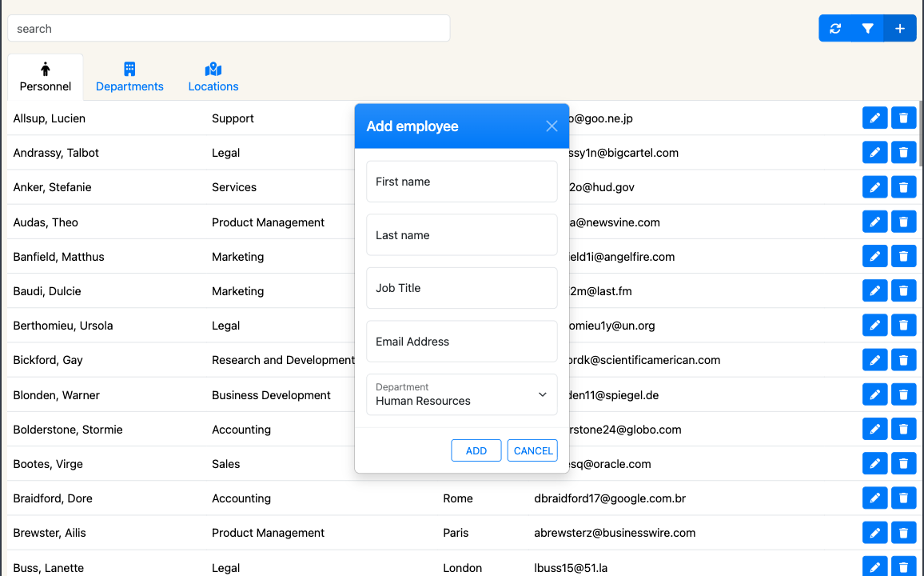The image size is (924, 576).
Task: Delete Baudi, Dulcie with trash icon
Action: pyautogui.click(x=903, y=290)
